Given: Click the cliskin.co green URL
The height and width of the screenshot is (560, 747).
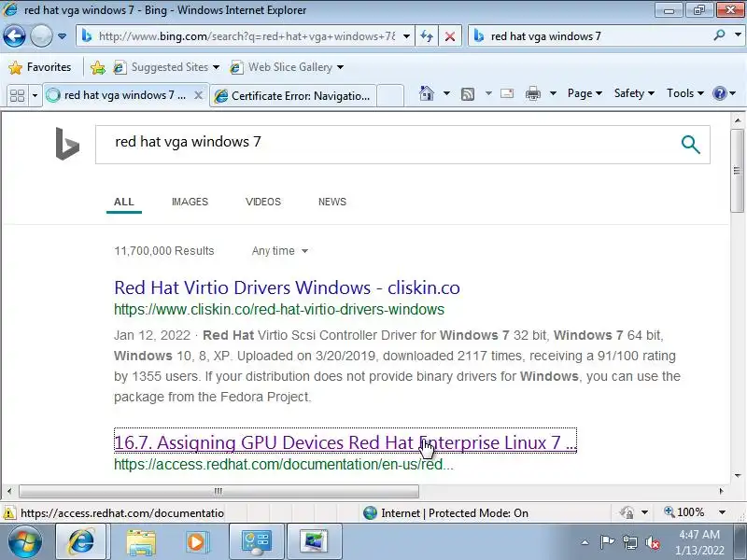Looking at the screenshot, I should click(x=278, y=310).
